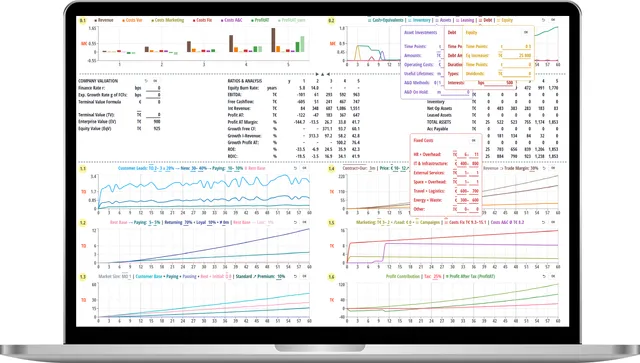
Task: Click the 1.4 chart badge
Action: pos(331,169)
